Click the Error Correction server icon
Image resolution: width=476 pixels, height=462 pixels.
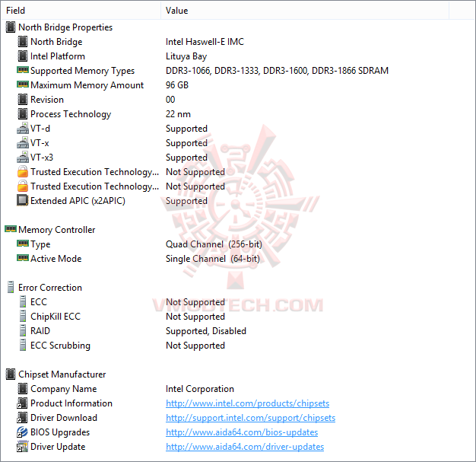[11, 287]
